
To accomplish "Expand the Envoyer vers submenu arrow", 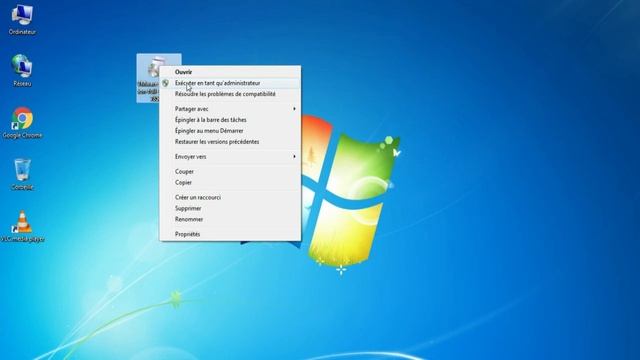I will tap(294, 157).
